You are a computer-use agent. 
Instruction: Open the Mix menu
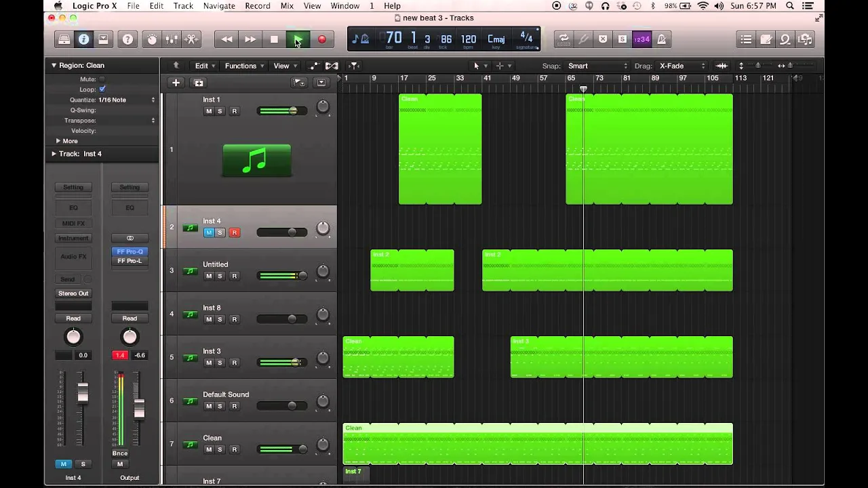click(287, 6)
